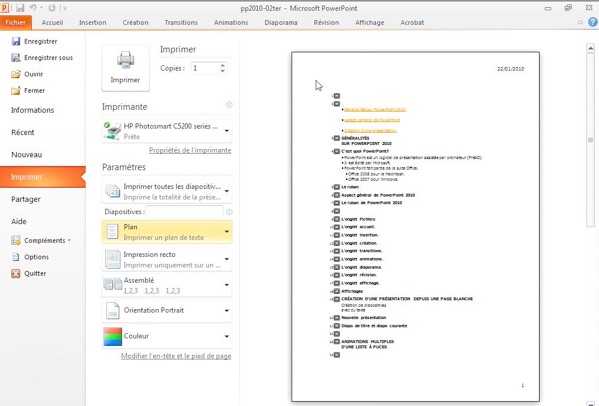Click the Quitter red X icon

[x=16, y=273]
